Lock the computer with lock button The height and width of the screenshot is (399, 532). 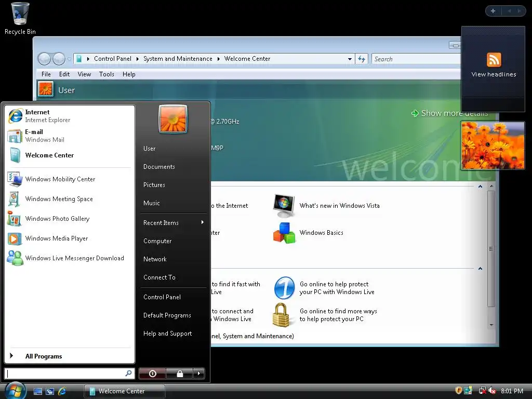(179, 374)
